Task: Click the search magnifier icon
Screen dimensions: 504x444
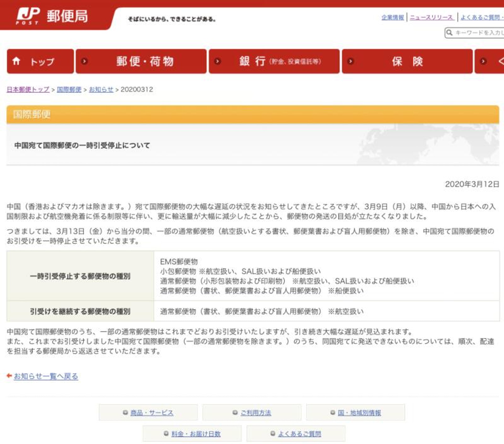Action: coord(449,33)
